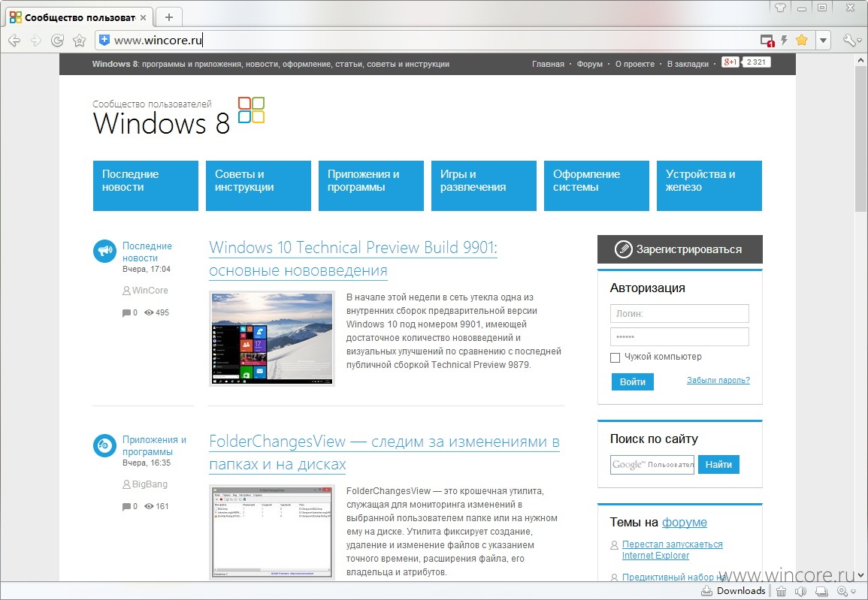Click the user icon beside BigBang
This screenshot has width=868, height=600.
(x=126, y=484)
